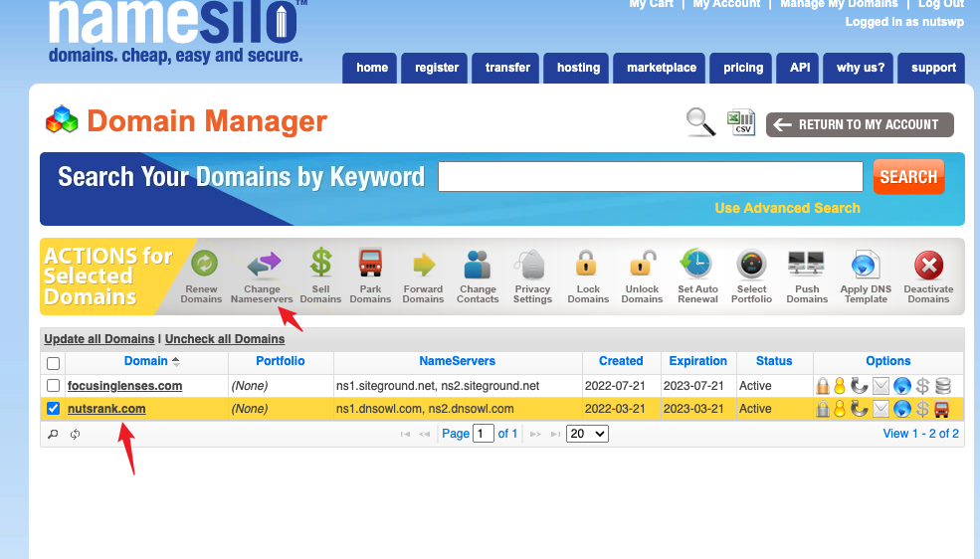Click the domain keyword search field

pyautogui.click(x=650, y=176)
